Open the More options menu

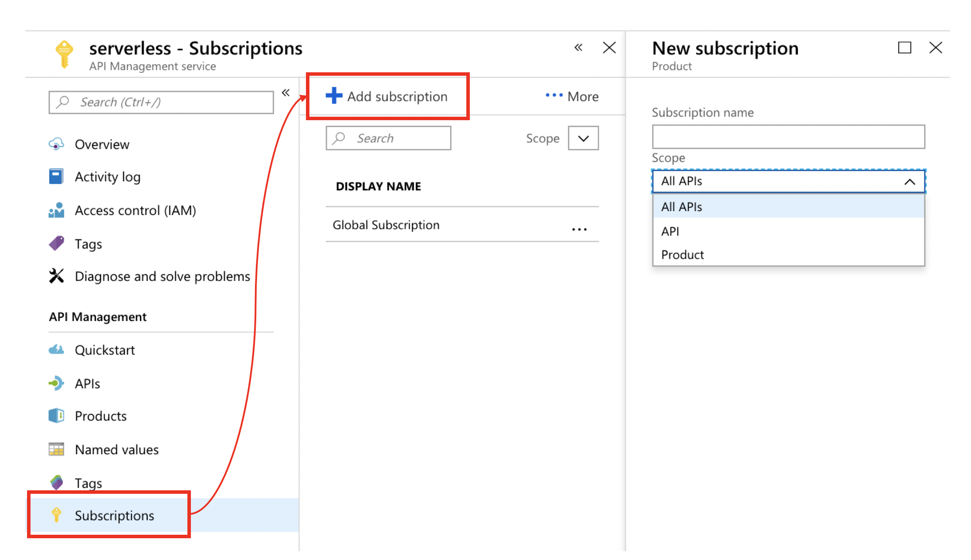(x=572, y=96)
